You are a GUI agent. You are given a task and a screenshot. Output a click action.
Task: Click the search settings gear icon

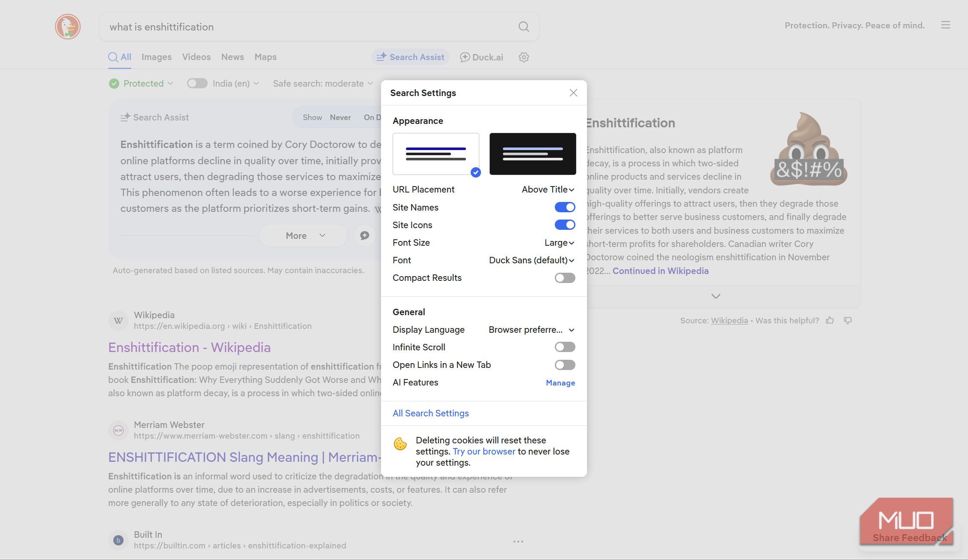pyautogui.click(x=523, y=57)
